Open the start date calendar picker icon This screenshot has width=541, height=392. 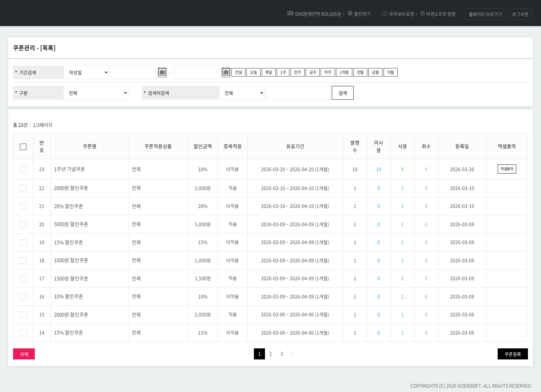pos(162,72)
